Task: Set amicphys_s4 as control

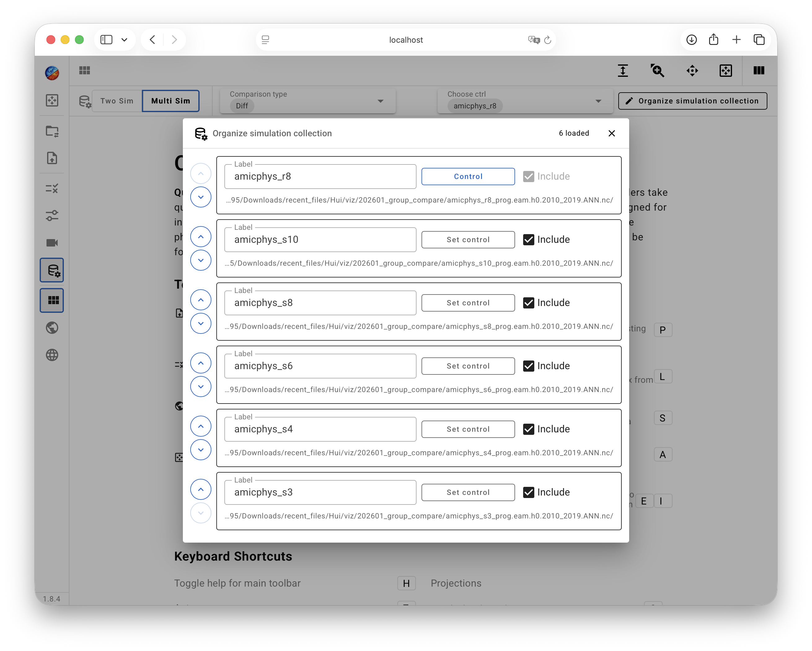Action: click(x=468, y=429)
